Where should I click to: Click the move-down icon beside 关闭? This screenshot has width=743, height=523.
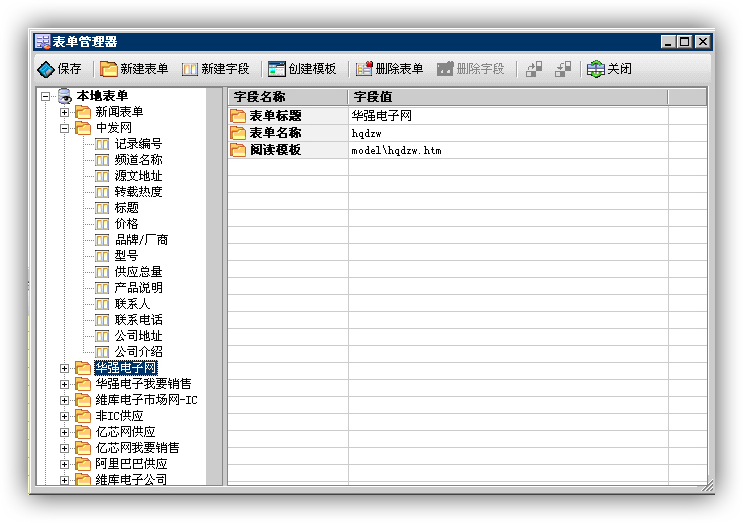563,69
